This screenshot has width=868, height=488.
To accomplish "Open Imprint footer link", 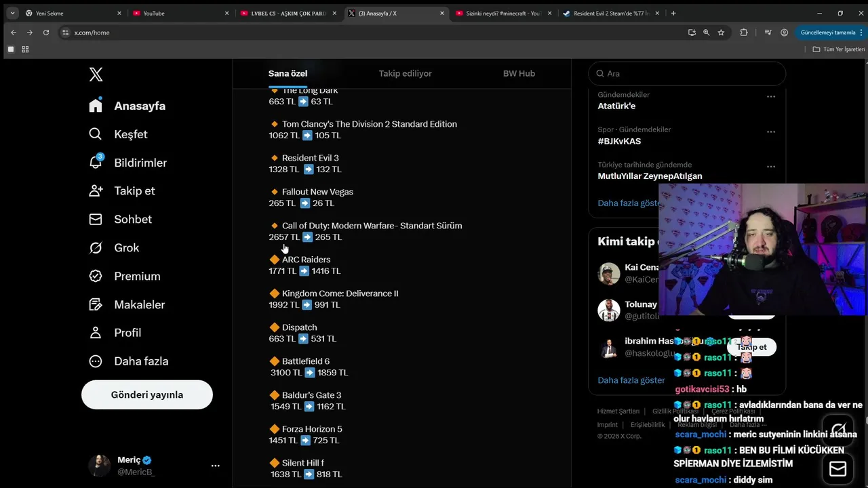I will tap(608, 425).
